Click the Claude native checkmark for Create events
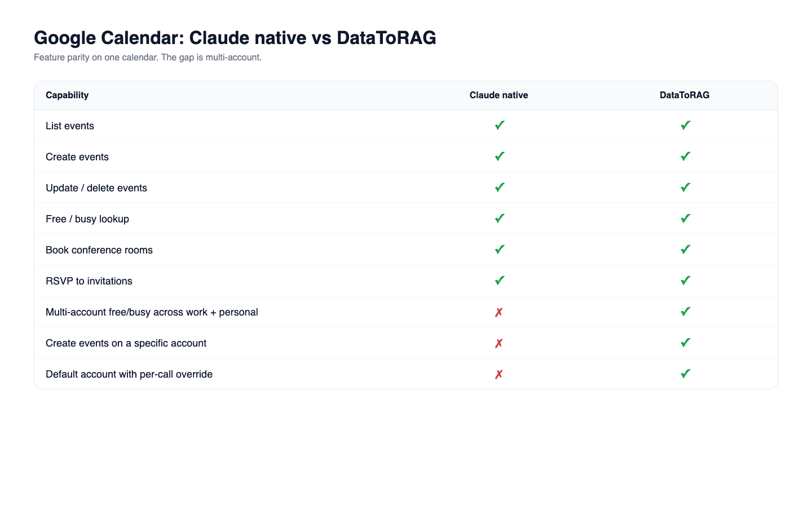The width and height of the screenshot is (812, 508). point(499,156)
